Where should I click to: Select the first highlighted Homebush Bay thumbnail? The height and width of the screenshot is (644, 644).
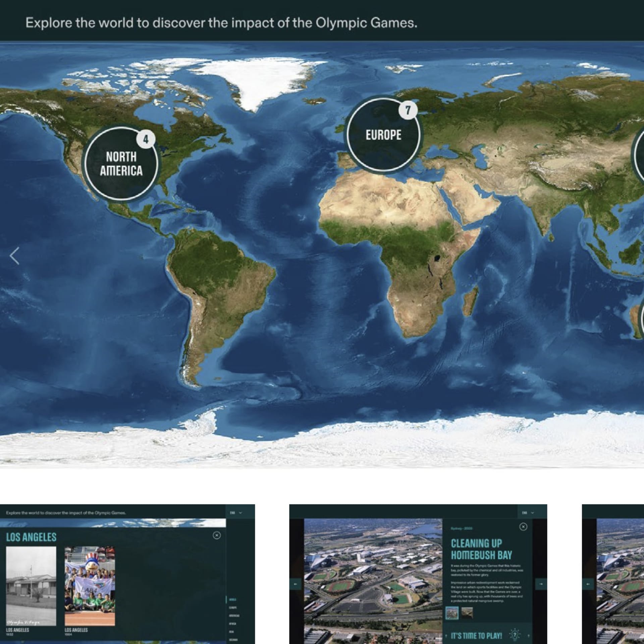(x=452, y=613)
